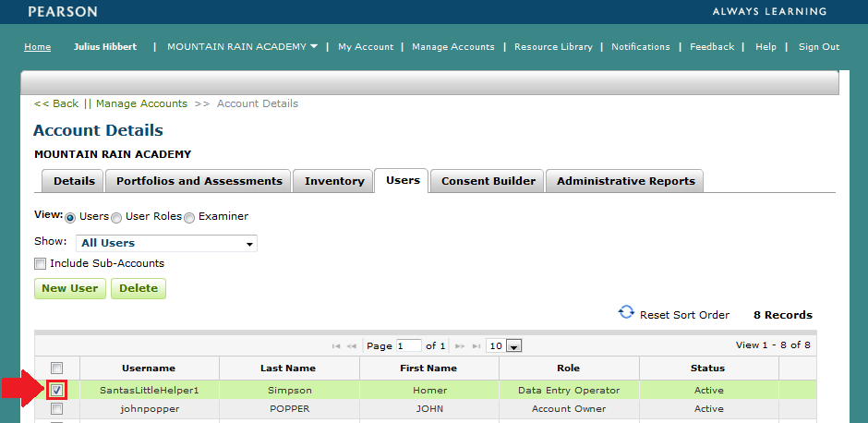Switch to the Inventory tab
Screen dimensions: 868x423
(x=334, y=181)
